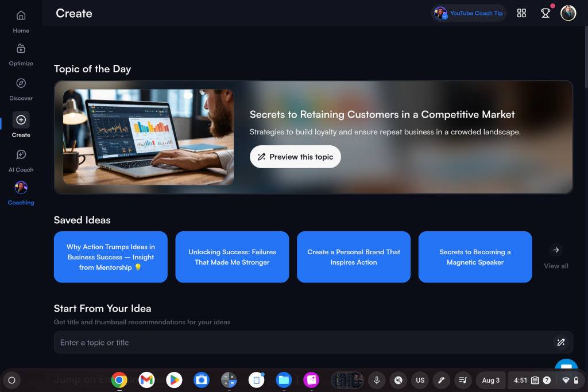This screenshot has height=392, width=588.
Task: Open the AI Coach chat icon
Action: (21, 154)
